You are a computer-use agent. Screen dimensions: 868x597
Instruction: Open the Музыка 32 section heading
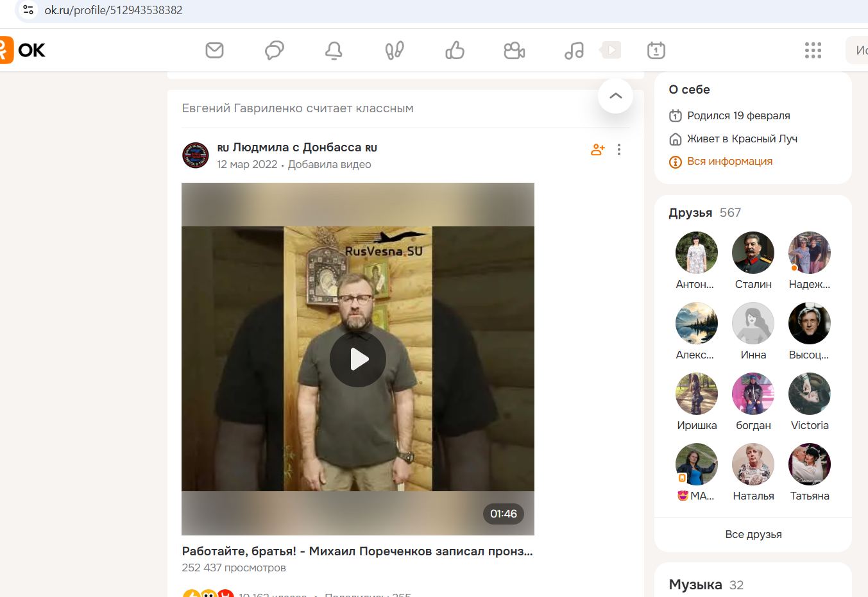click(706, 585)
